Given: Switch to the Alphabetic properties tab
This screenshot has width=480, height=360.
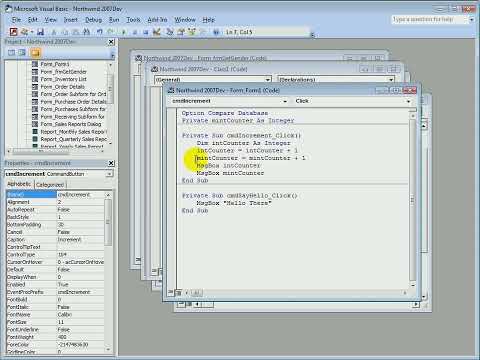Looking at the screenshot, I should [19, 184].
